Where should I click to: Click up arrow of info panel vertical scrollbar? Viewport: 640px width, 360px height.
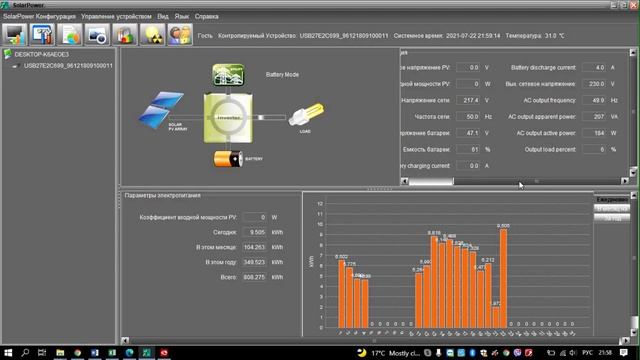point(633,52)
